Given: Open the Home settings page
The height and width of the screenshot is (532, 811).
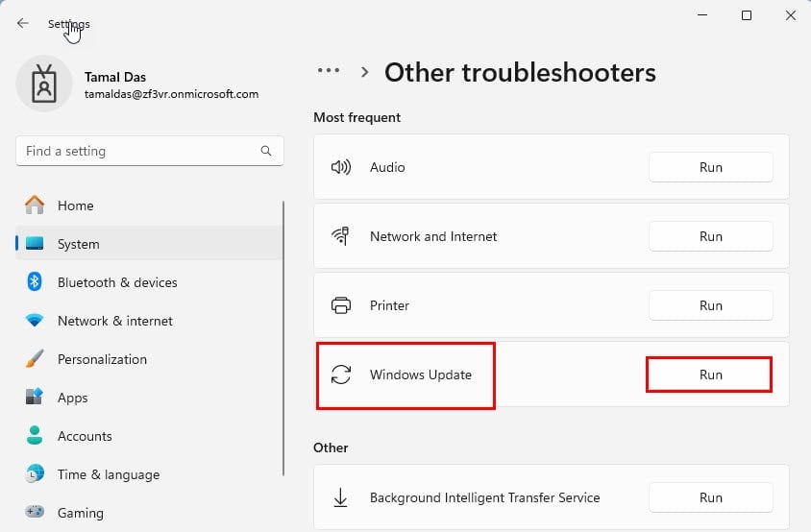Looking at the screenshot, I should [150, 206].
